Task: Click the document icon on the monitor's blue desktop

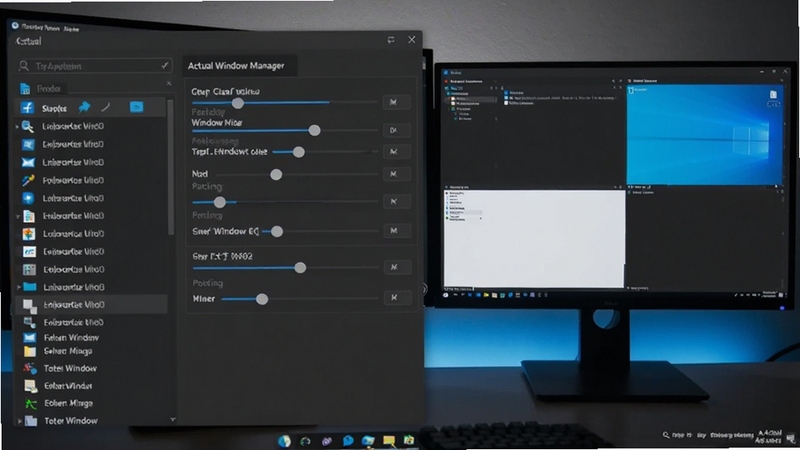Action: point(773,94)
